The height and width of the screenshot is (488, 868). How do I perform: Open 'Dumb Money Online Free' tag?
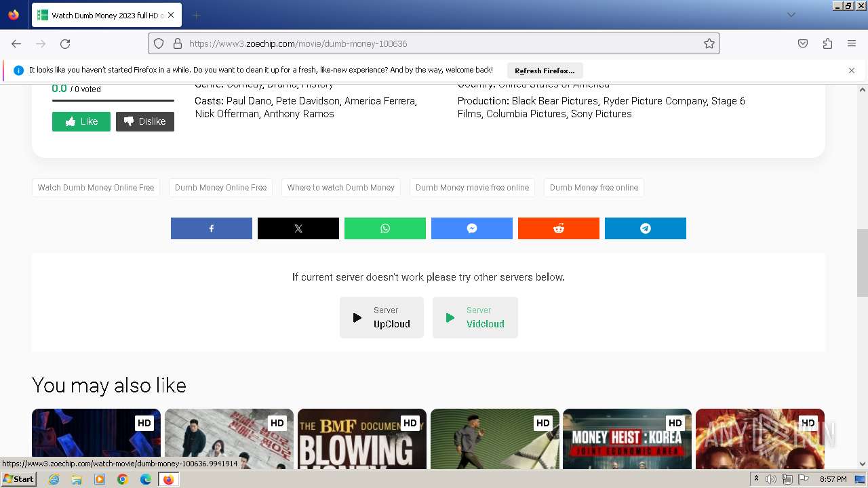point(220,188)
